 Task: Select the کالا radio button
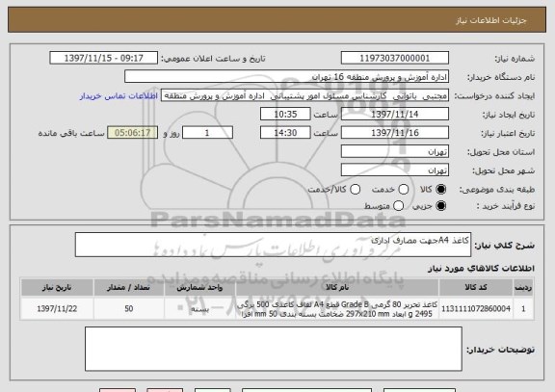pos(440,190)
